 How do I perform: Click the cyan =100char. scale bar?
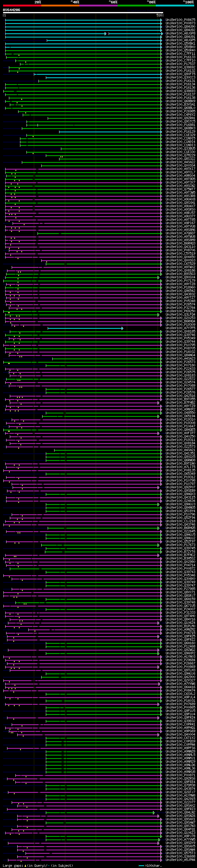click(141, 865)
